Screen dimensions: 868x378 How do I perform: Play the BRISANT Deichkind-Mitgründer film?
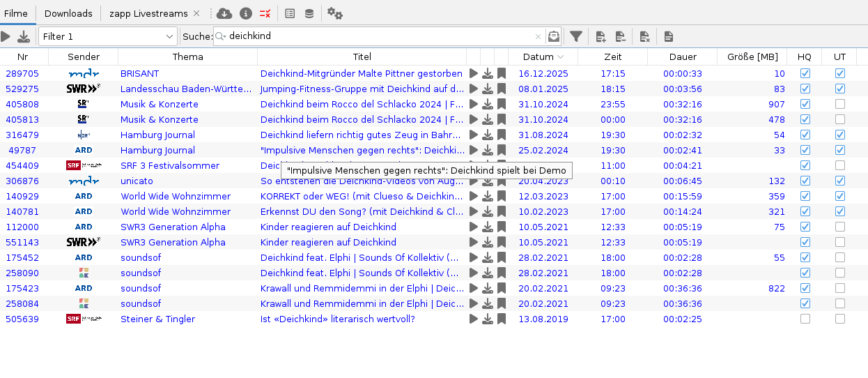click(474, 73)
